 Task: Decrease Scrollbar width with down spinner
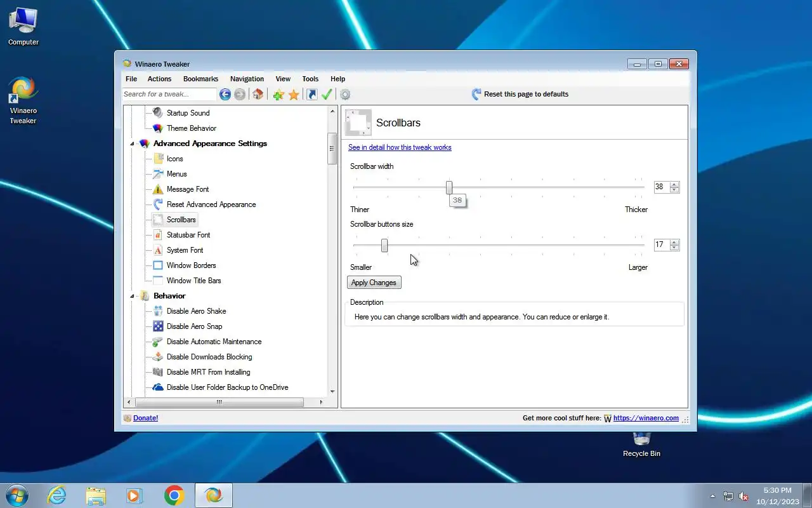pos(674,190)
